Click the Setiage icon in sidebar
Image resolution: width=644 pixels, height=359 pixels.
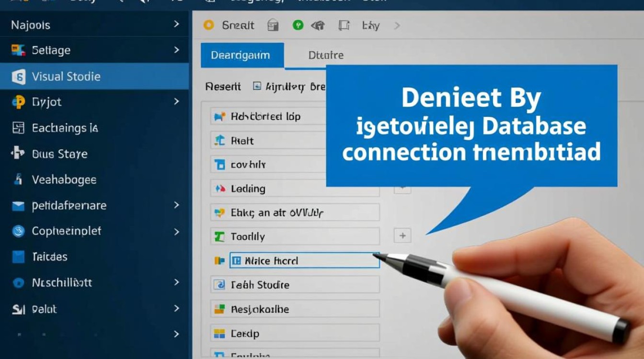(18, 50)
